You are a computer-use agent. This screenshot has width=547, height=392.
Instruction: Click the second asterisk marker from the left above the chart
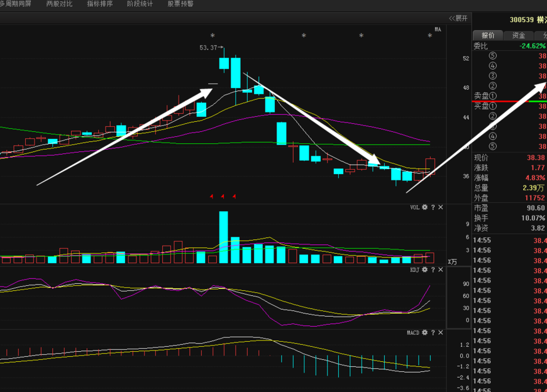click(304, 36)
